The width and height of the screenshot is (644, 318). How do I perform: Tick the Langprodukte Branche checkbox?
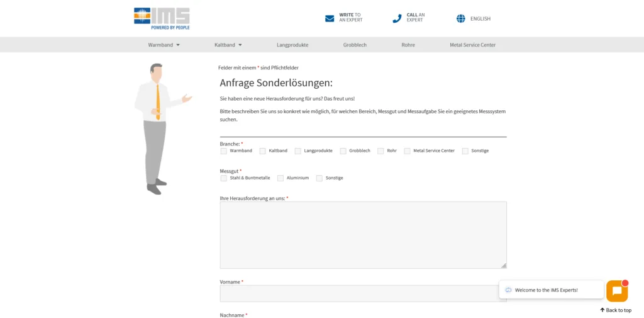click(297, 151)
